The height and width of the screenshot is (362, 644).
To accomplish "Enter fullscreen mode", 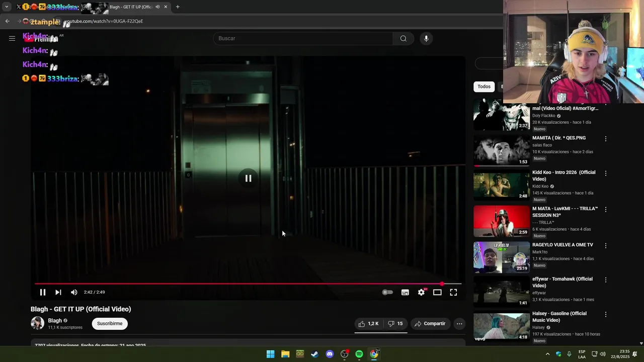I will point(453,292).
